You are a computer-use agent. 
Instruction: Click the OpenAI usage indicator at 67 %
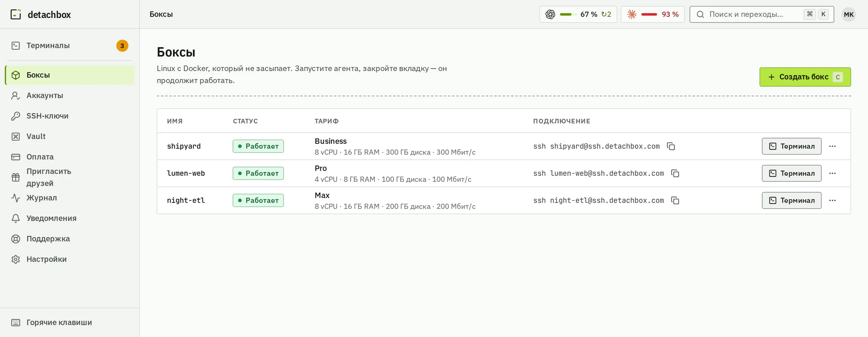(578, 14)
